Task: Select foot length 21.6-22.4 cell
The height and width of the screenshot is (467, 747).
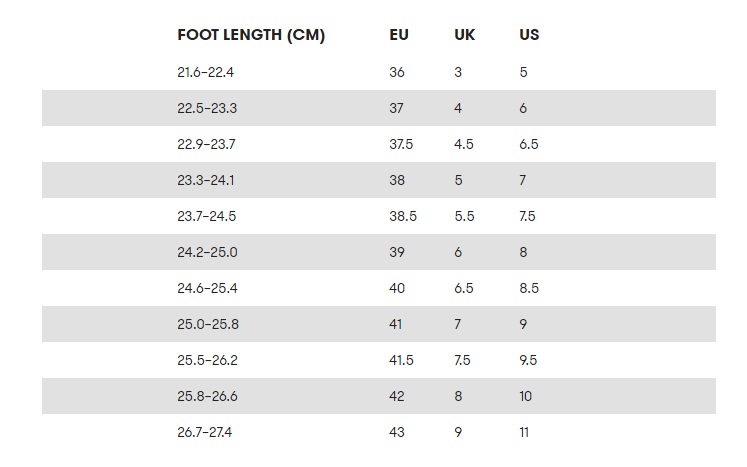Action: coord(205,72)
